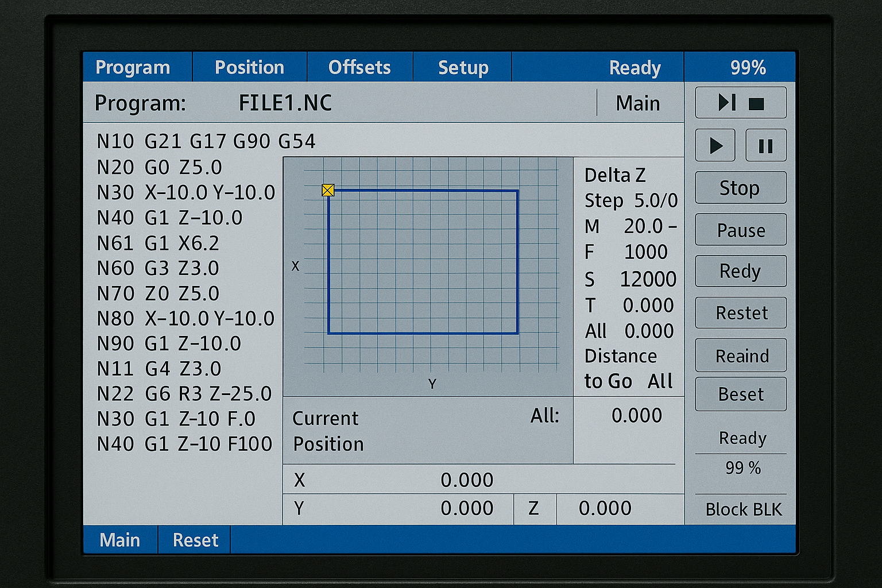This screenshot has height=588, width=882.
Task: Switch to the Position tab
Action: [x=249, y=67]
